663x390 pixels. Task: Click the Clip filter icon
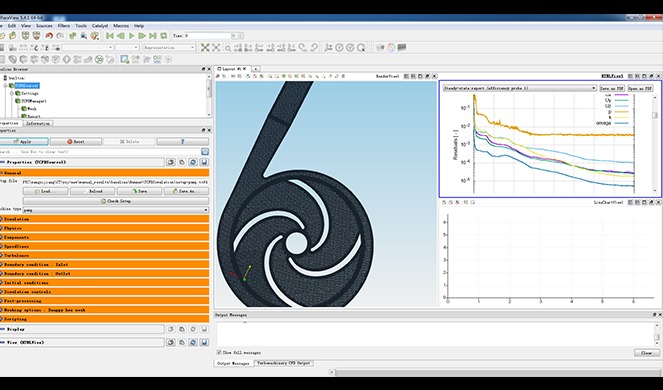(23, 59)
